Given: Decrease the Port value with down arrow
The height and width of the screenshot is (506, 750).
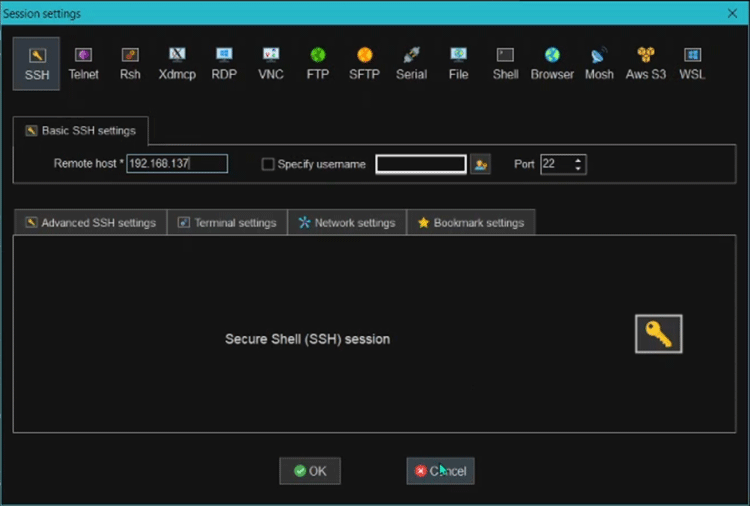Looking at the screenshot, I should tap(578, 168).
